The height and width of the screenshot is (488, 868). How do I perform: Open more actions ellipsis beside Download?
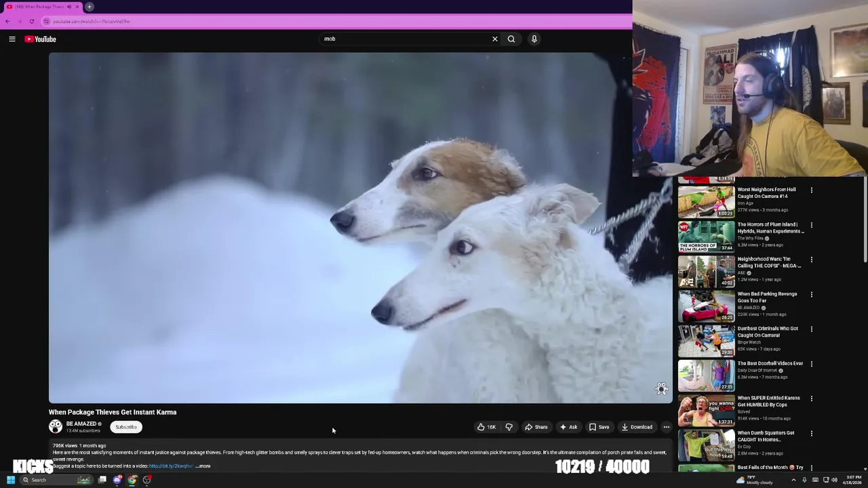(666, 427)
